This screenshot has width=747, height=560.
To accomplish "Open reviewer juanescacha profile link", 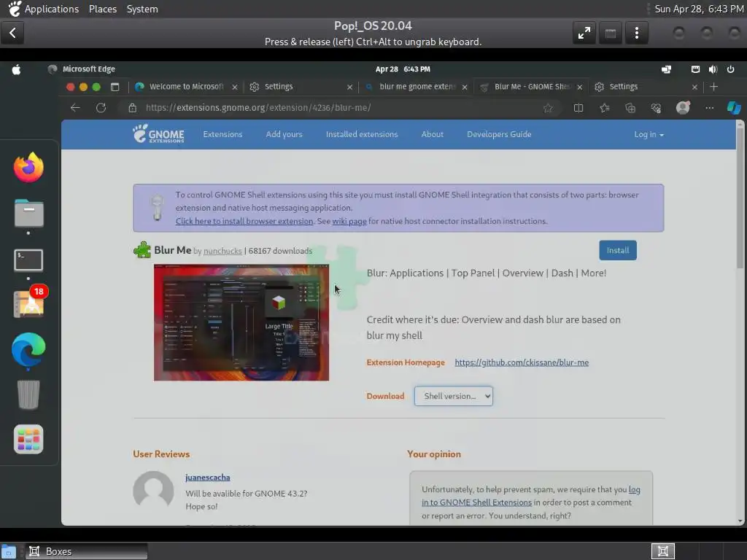I will tap(207, 477).
